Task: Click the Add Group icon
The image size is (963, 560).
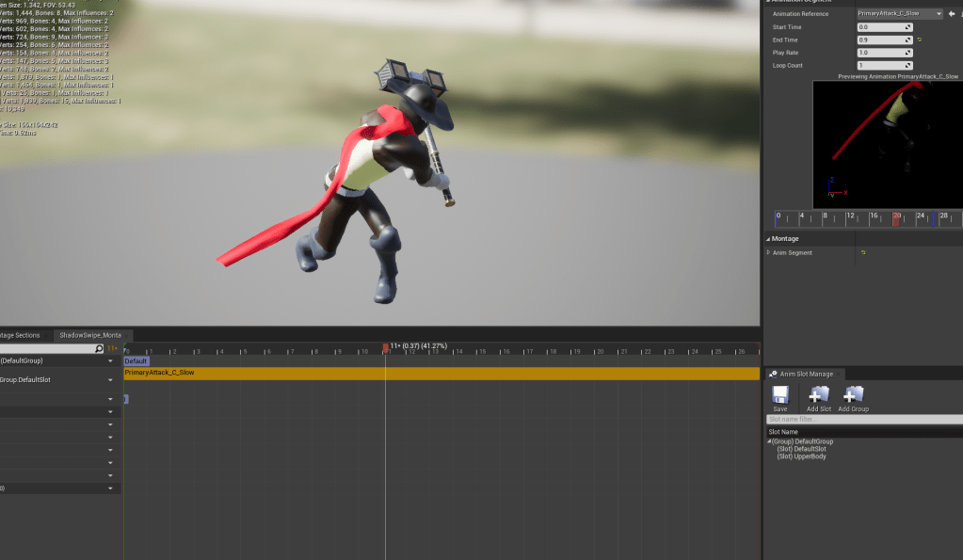Action: (x=853, y=395)
